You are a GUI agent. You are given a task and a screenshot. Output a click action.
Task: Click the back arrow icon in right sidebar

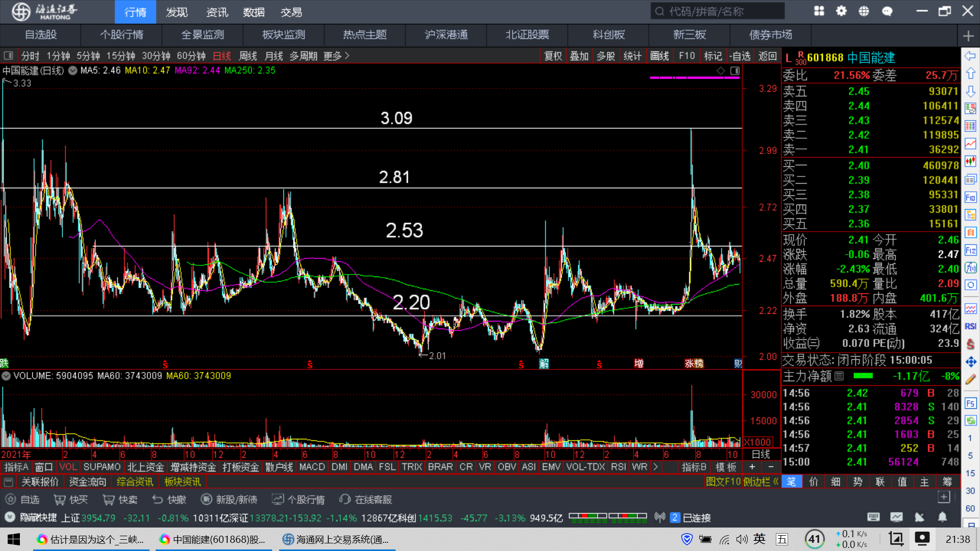click(970, 56)
